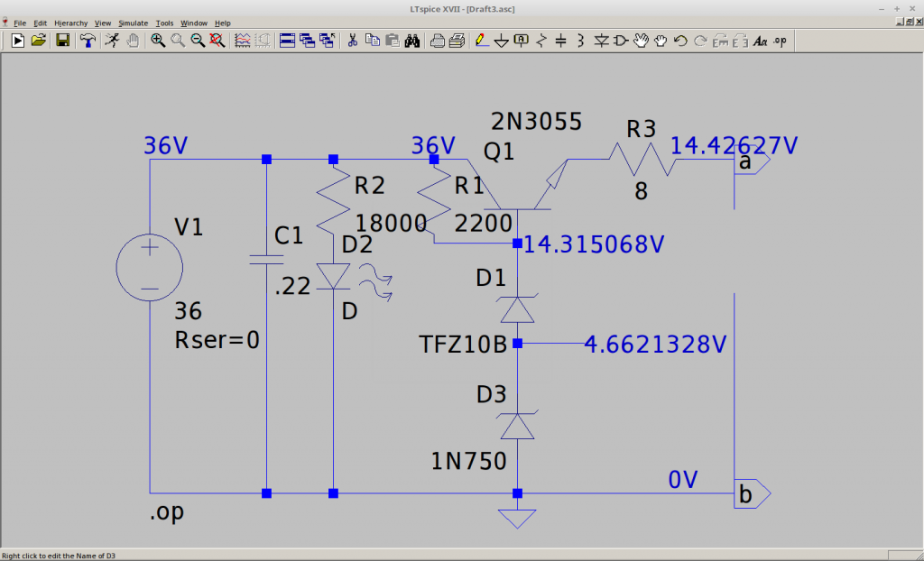Click the 2N3055 transistor label
The width and height of the screenshot is (924, 561).
(x=536, y=121)
